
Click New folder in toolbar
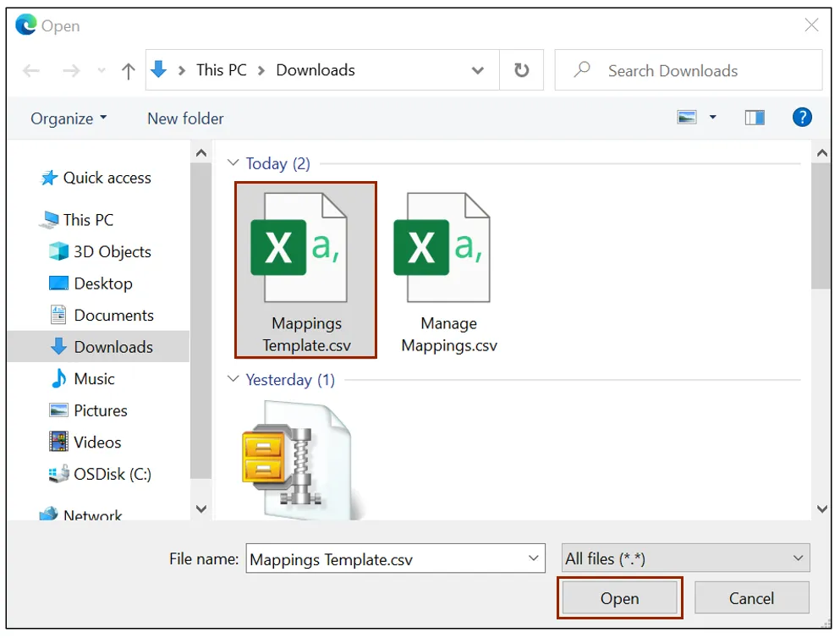tap(185, 118)
